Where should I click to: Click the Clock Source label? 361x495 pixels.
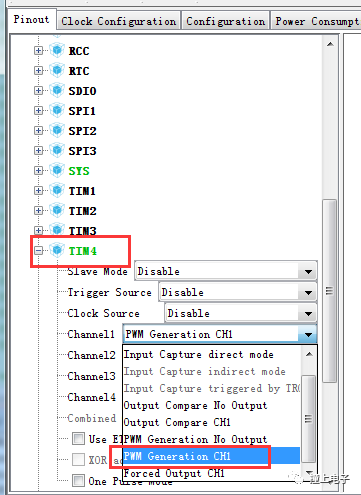tap(103, 313)
